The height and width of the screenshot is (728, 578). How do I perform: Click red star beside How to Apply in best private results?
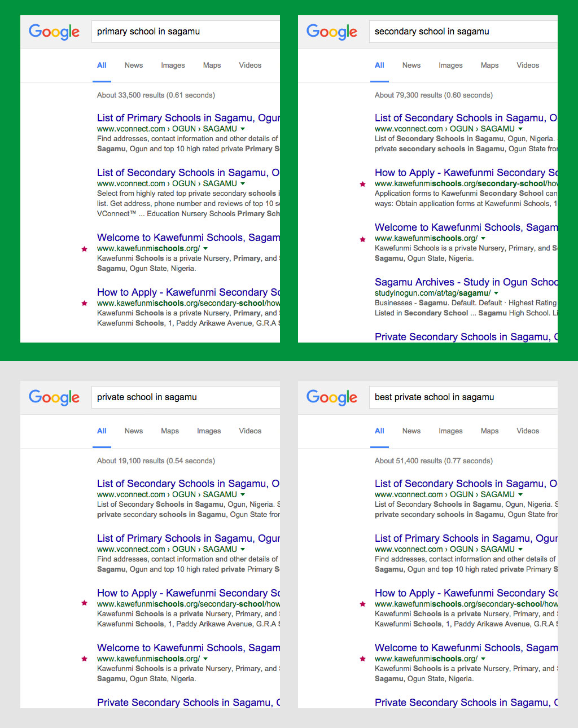tap(362, 604)
